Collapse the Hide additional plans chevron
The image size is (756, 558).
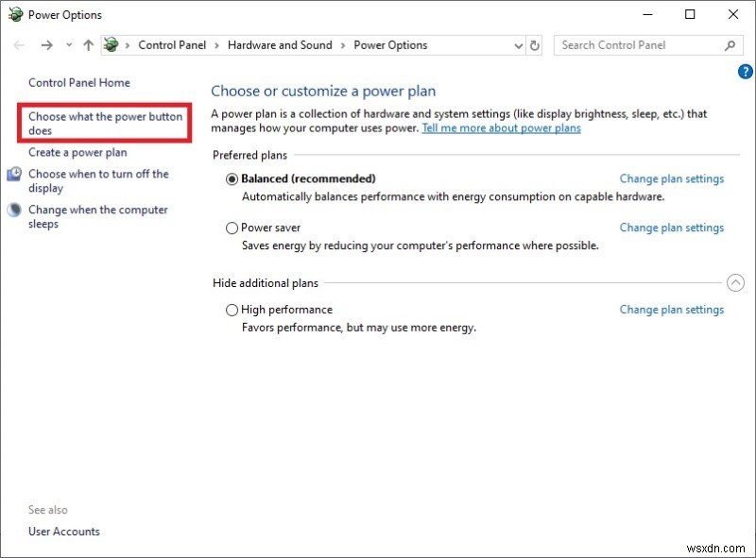(735, 283)
